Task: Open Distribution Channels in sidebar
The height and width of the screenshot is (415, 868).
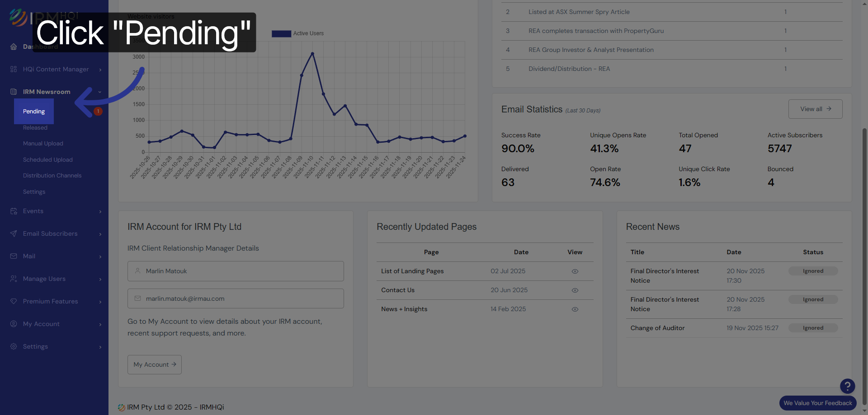Action: pyautogui.click(x=52, y=176)
